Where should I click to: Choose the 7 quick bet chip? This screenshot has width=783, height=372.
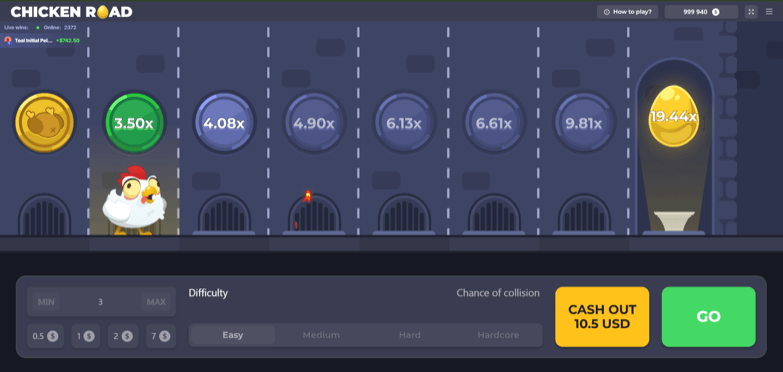coord(160,336)
